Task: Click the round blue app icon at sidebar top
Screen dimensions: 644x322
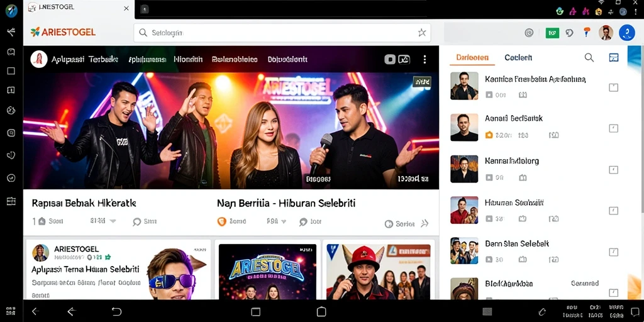Action: (11, 11)
